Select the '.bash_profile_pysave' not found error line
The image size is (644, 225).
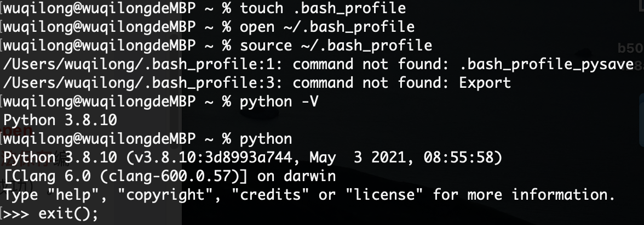click(318, 65)
